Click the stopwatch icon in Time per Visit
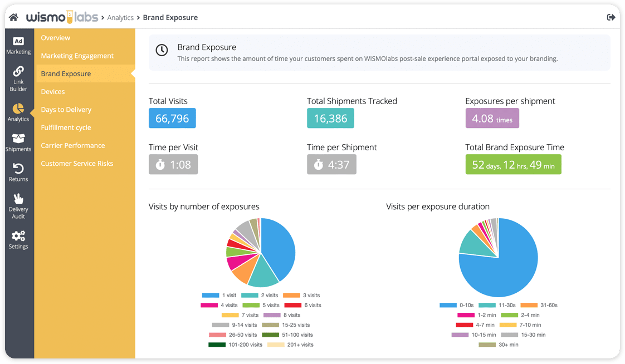This screenshot has width=625, height=364. coord(160,165)
